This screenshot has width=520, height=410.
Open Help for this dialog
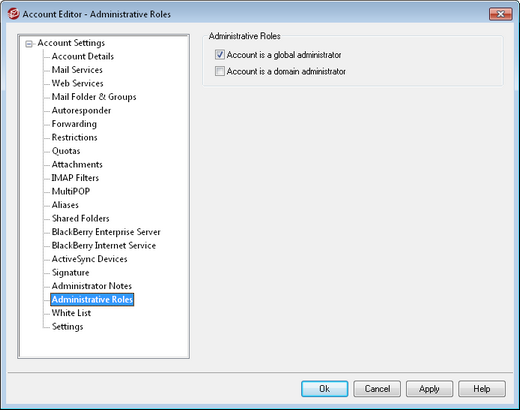tap(482, 389)
